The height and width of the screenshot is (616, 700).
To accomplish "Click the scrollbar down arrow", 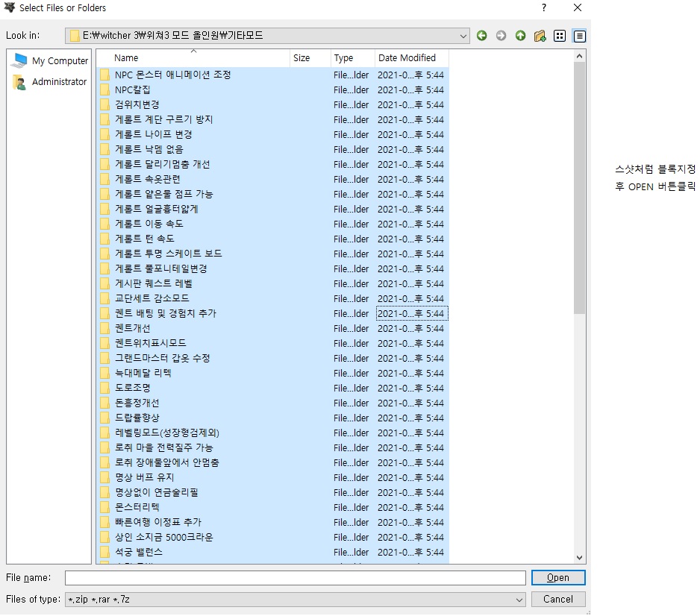I will 579,558.
